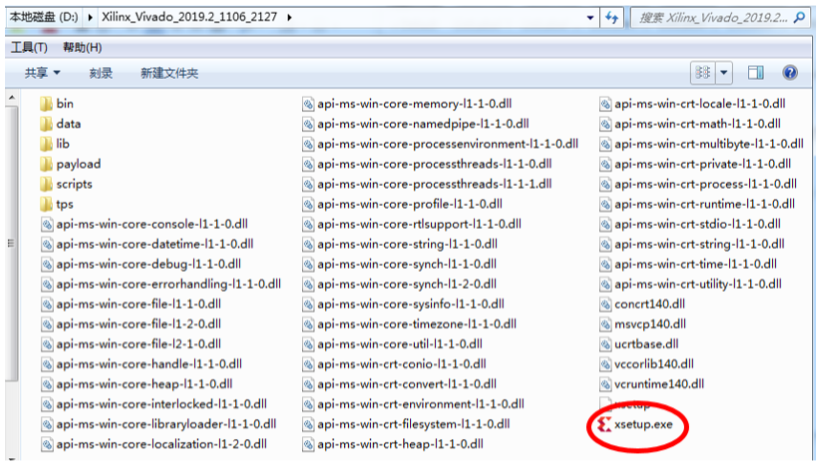Select api-ms-win-crt-conio-l1-1-0.dll file name

pyautogui.click(x=402, y=364)
